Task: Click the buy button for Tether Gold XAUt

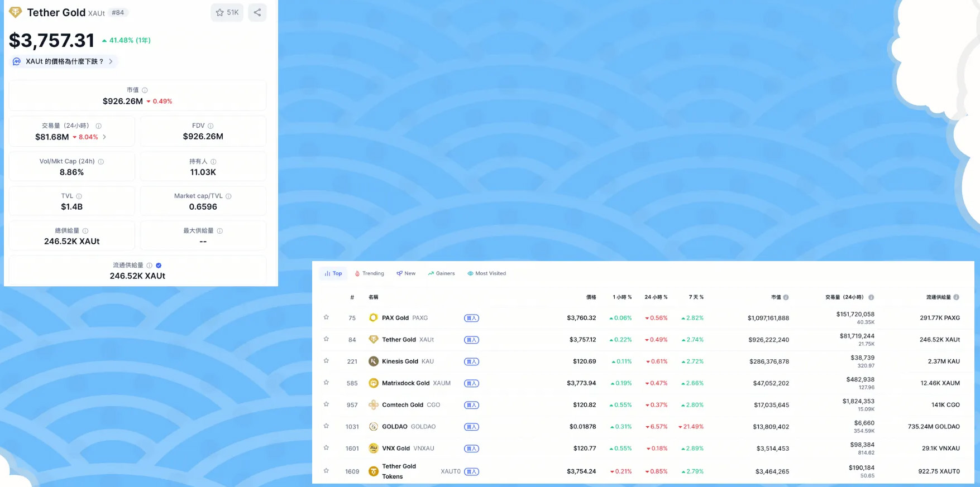Action: pyautogui.click(x=471, y=340)
